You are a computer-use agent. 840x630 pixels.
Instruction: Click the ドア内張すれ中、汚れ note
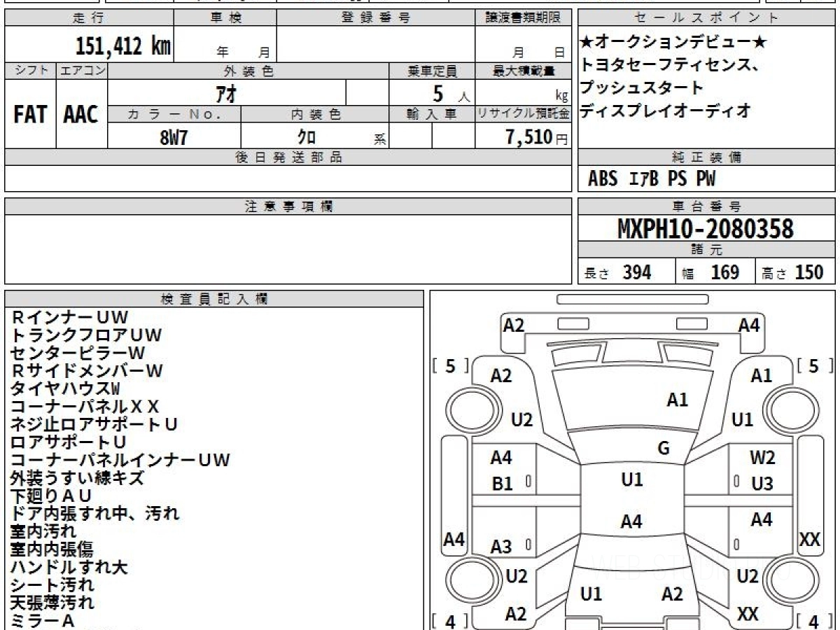click(94, 514)
